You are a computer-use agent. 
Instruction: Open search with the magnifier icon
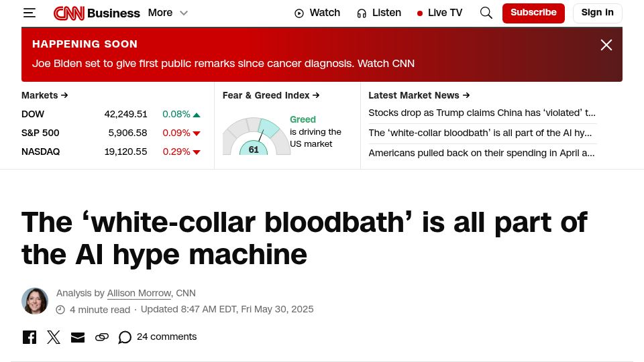pos(486,13)
